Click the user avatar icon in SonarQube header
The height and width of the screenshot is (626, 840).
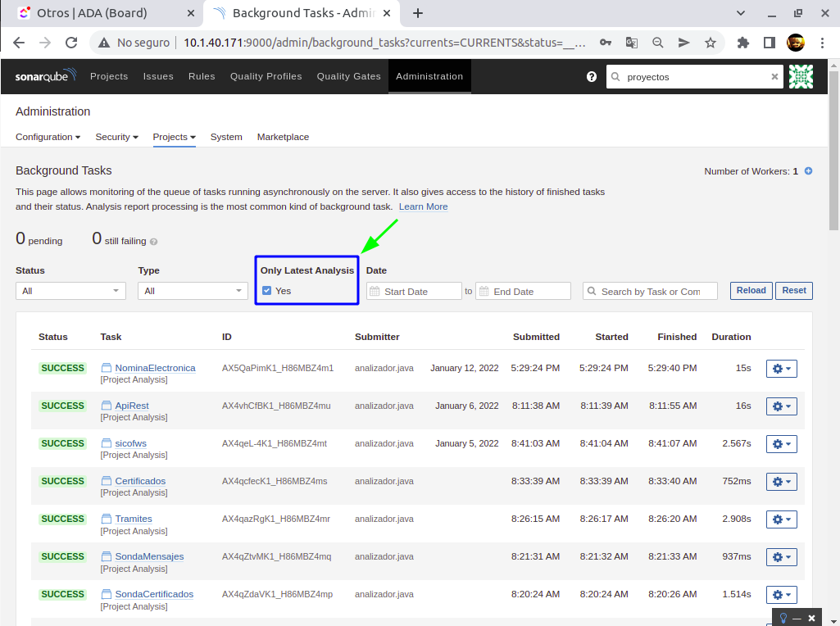point(801,76)
